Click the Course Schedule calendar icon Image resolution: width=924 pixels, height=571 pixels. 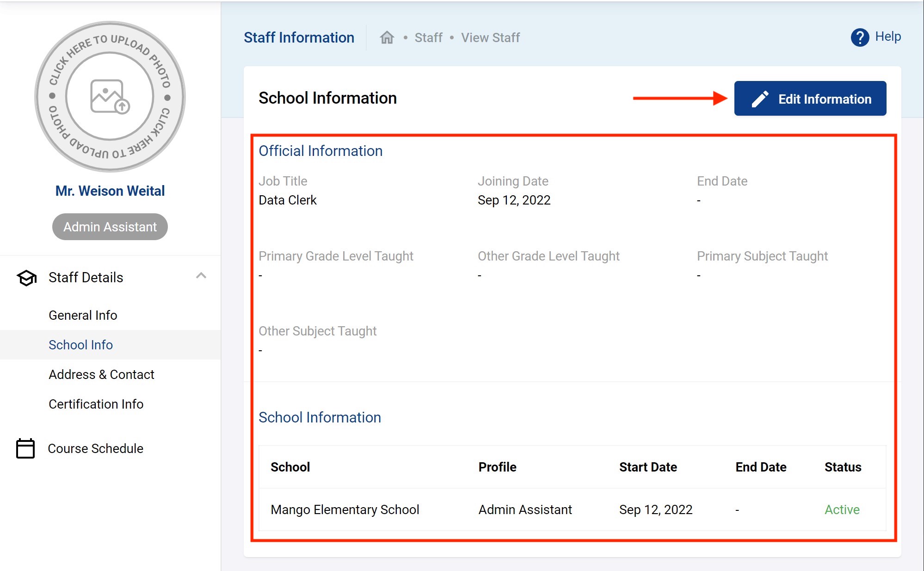25,448
